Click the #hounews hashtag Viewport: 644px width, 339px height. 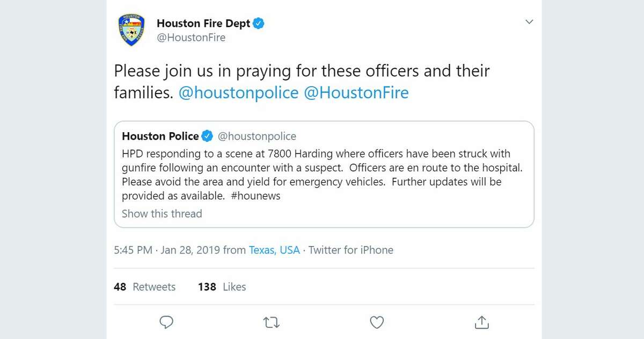pyautogui.click(x=255, y=196)
